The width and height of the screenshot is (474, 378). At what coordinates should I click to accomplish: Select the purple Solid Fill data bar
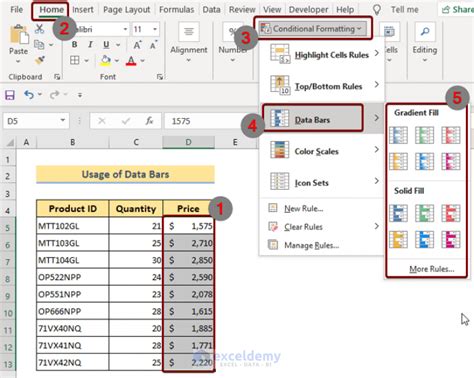(451, 239)
